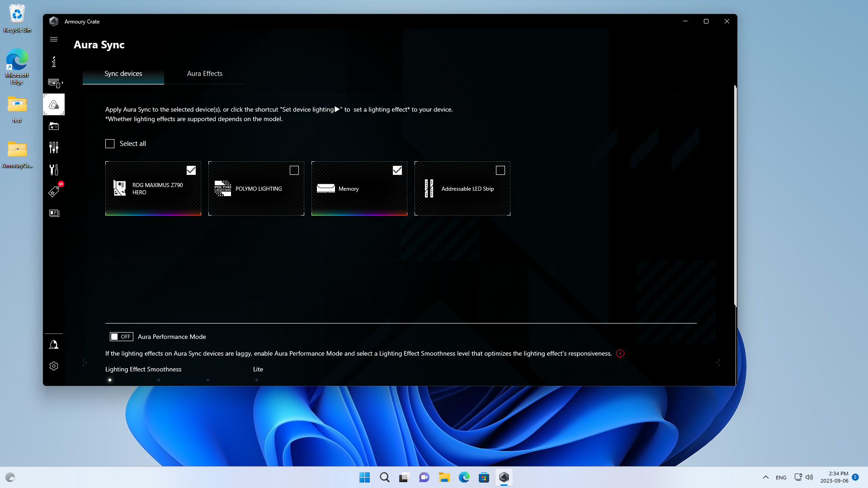Check the Addressable LED Strip checkbox
The height and width of the screenshot is (488, 868).
tap(500, 170)
